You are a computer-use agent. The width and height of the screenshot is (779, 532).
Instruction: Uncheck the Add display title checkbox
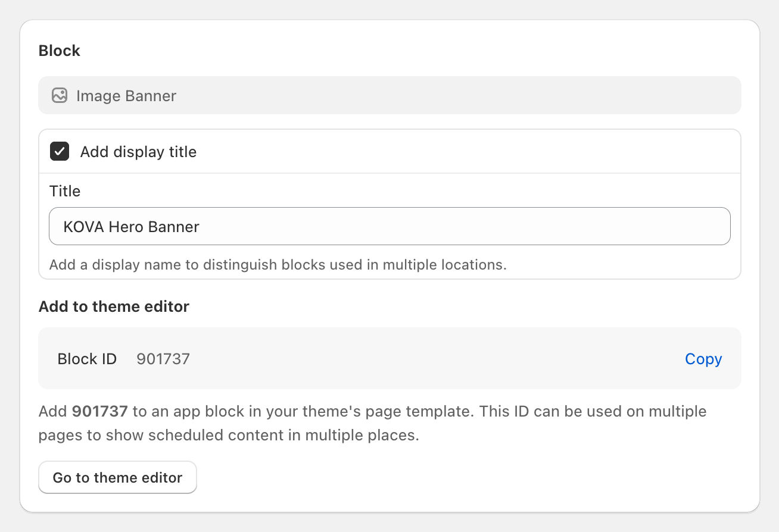pos(60,152)
